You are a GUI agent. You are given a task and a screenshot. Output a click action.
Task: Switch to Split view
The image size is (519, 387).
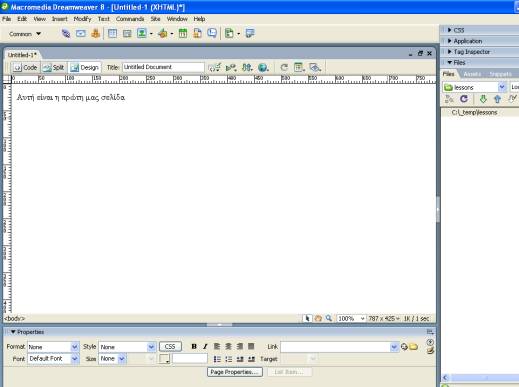[54, 67]
